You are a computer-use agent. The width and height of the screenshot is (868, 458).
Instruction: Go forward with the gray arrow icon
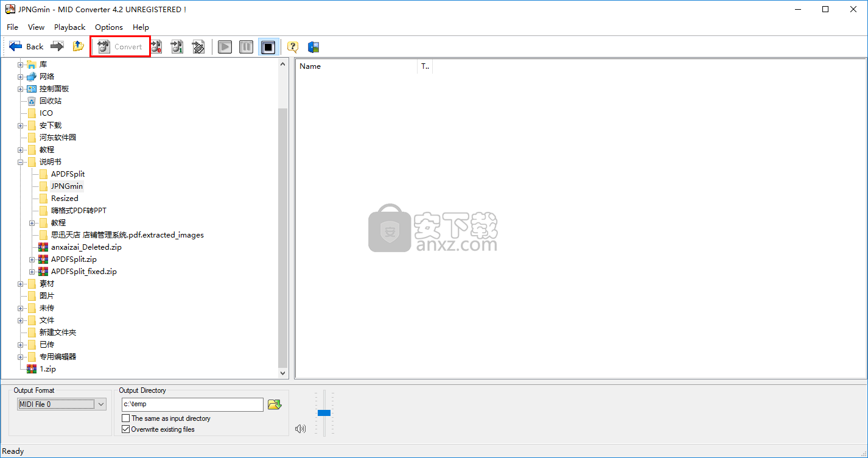tap(57, 47)
